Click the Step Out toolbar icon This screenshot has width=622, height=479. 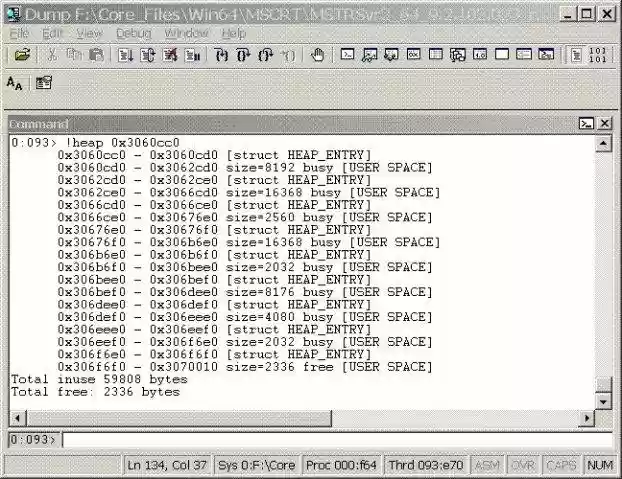pos(266,55)
